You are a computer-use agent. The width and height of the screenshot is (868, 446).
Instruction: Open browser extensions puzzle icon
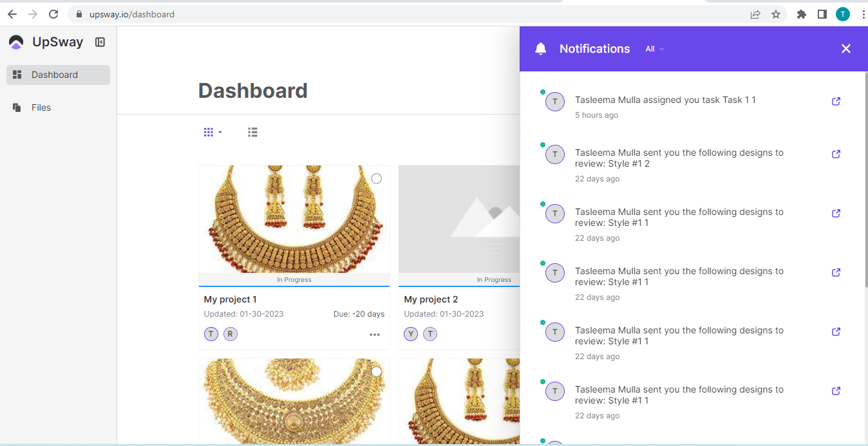click(x=801, y=14)
